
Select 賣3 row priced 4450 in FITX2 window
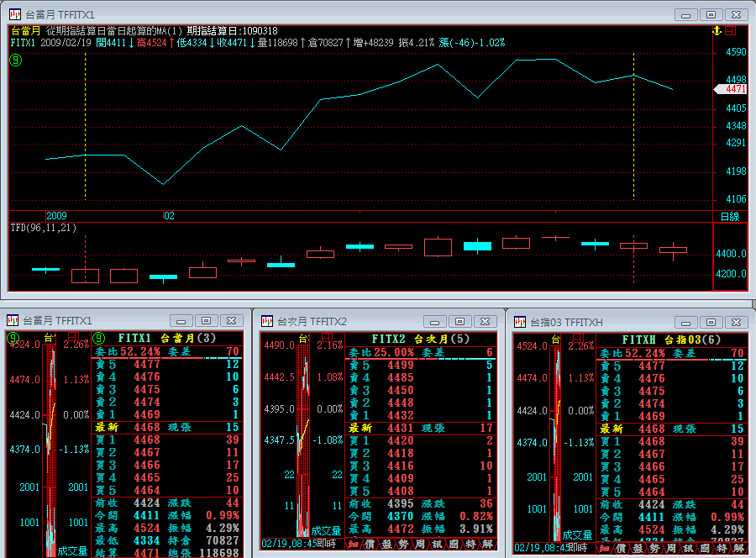click(421, 390)
